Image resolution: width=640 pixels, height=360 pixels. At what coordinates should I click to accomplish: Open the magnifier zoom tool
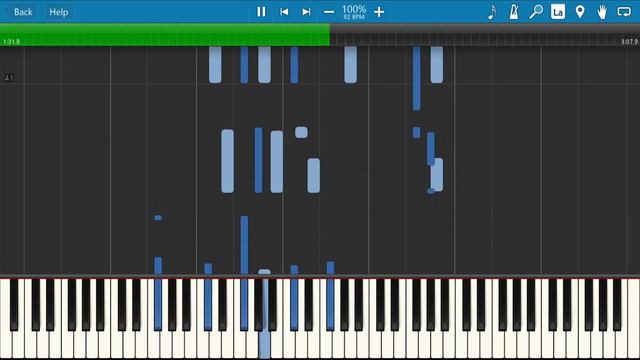pyautogui.click(x=536, y=12)
